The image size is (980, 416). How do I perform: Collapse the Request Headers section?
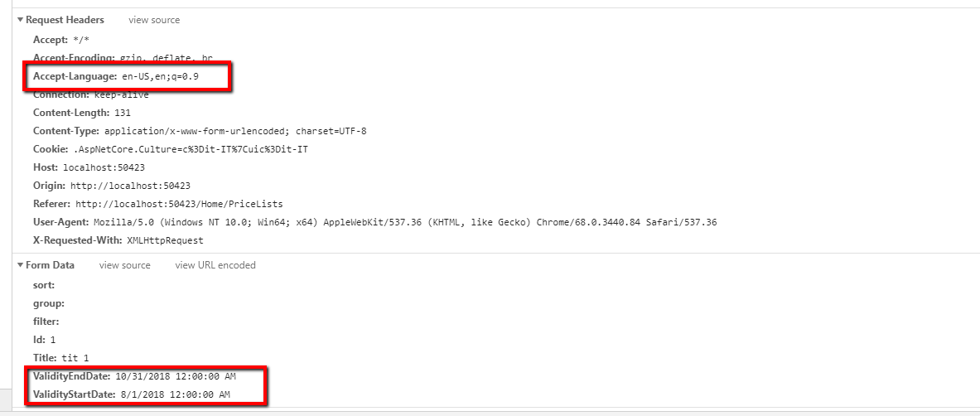pyautogui.click(x=21, y=20)
